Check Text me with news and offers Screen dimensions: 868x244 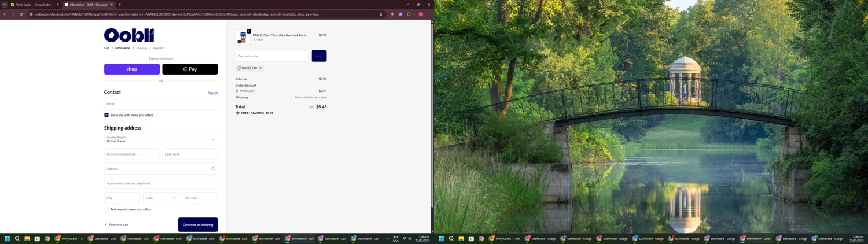tap(106, 209)
